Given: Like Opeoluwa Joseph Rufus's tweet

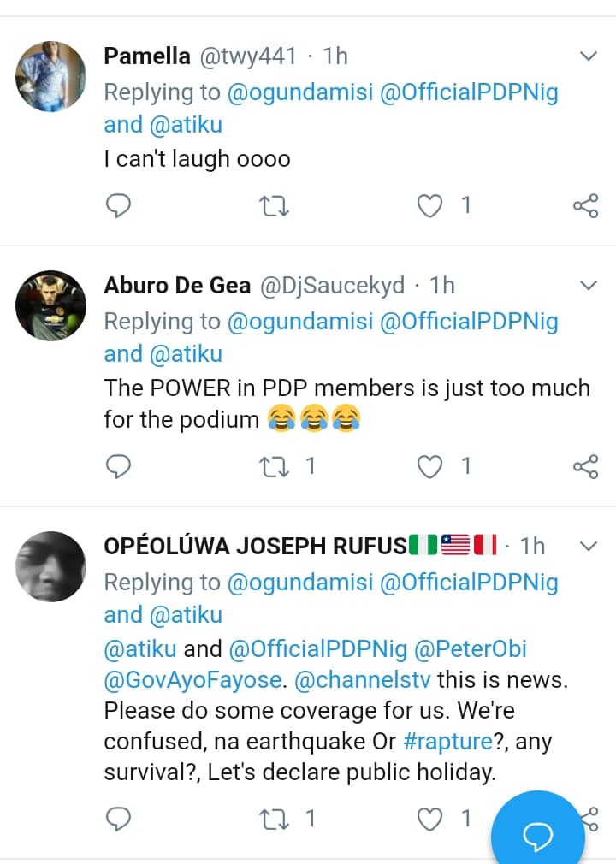Looking at the screenshot, I should point(429,819).
